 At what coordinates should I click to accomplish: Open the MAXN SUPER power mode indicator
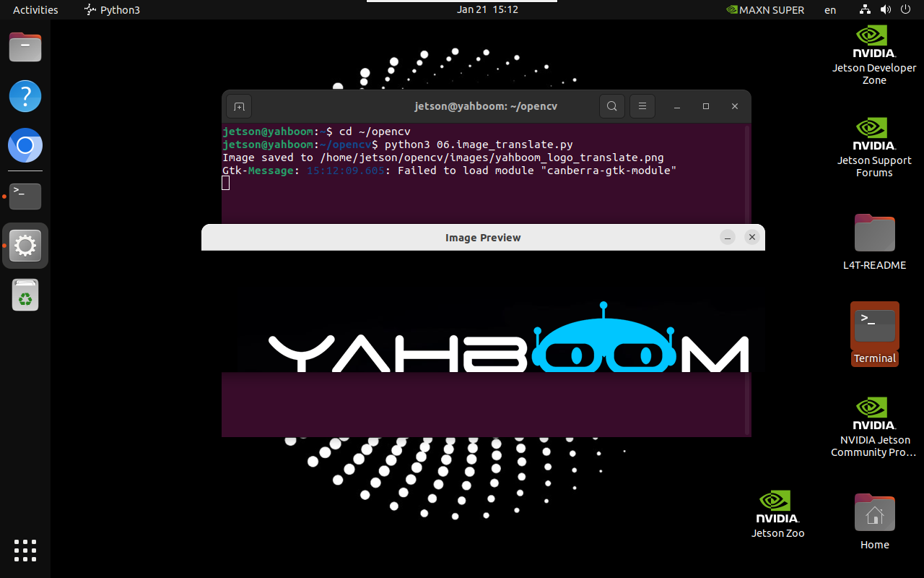[x=764, y=10]
